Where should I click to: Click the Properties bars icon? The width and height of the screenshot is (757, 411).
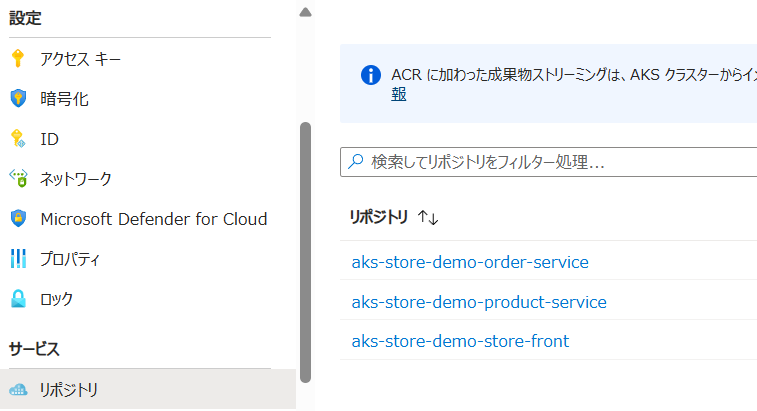click(18, 258)
